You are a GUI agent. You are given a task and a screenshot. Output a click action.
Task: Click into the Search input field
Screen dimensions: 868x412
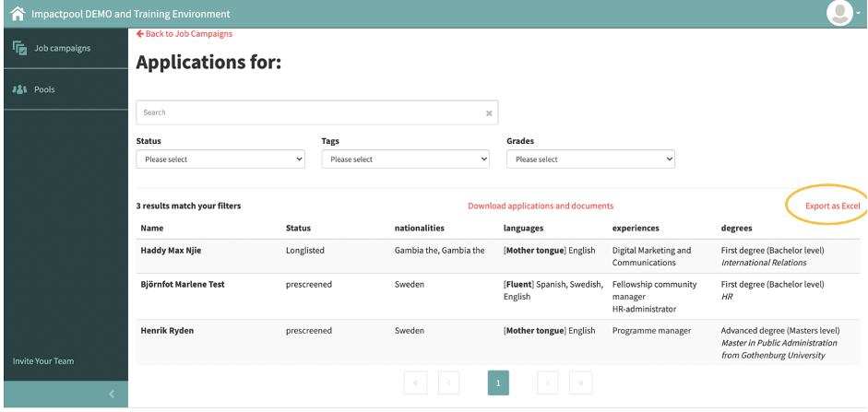317,112
